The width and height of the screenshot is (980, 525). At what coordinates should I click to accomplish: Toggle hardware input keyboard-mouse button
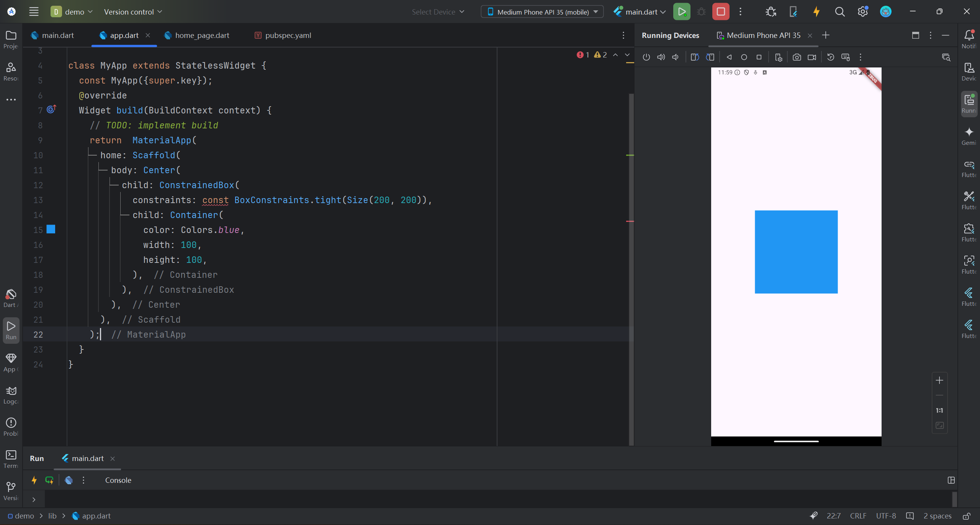[846, 57]
